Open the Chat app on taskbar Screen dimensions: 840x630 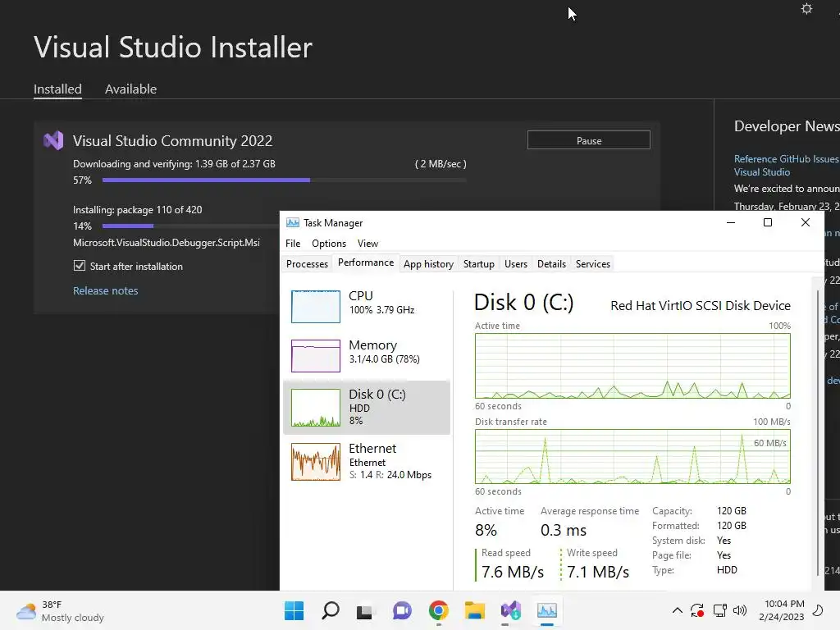(x=402, y=610)
